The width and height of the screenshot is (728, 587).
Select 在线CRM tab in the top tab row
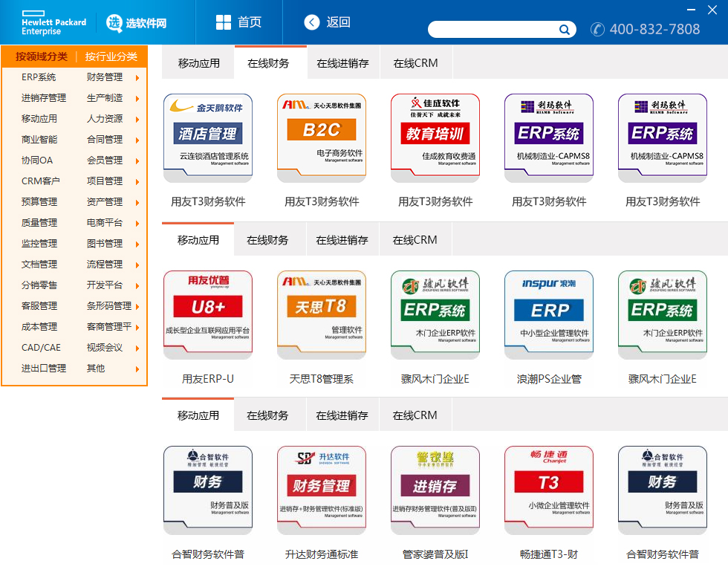(x=415, y=63)
